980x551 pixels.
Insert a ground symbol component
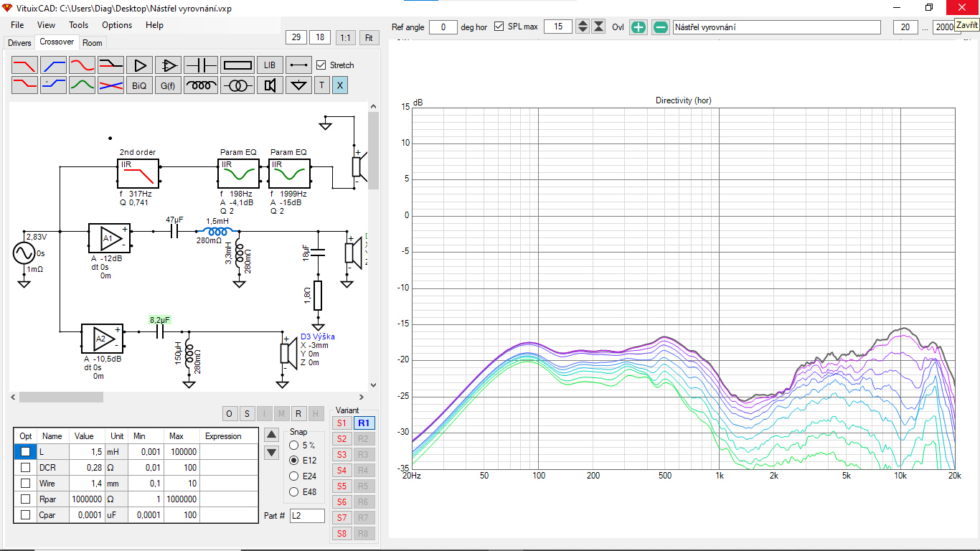(x=298, y=85)
